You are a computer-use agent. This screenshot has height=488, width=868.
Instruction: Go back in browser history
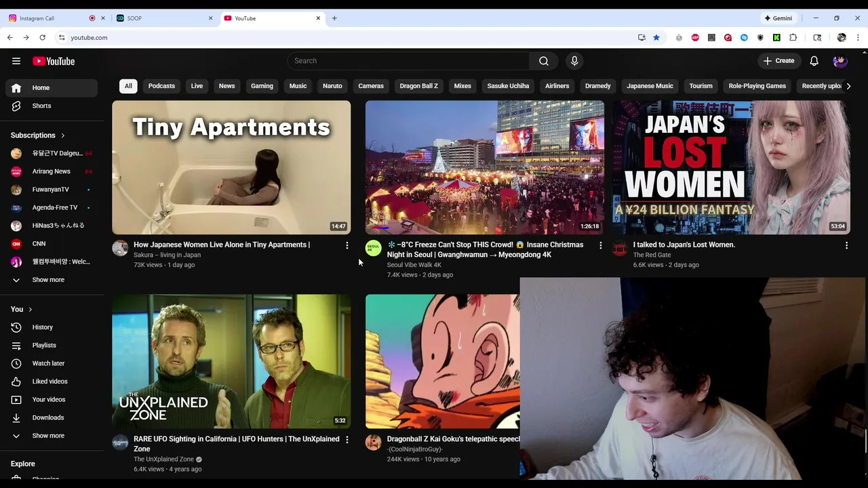point(10,38)
